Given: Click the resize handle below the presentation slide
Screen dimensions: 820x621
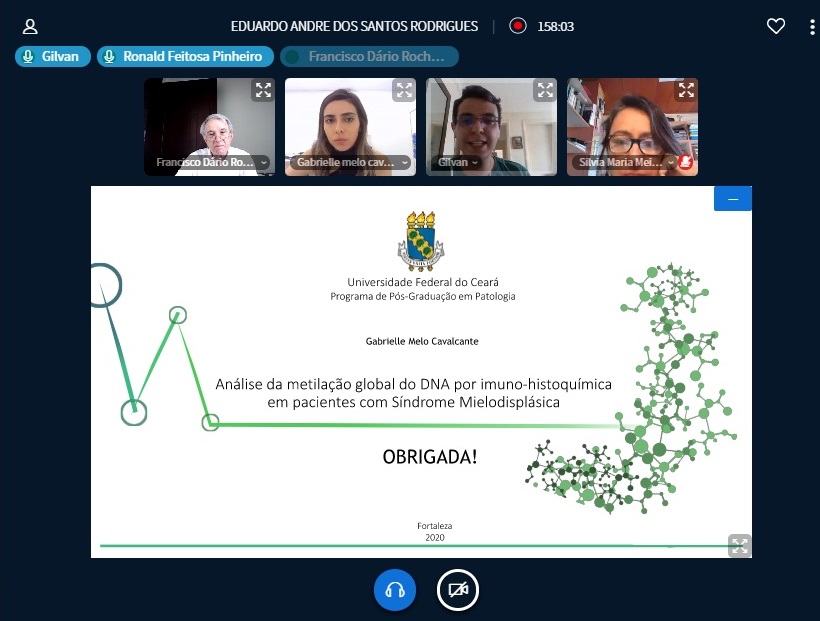Looking at the screenshot, I should click(738, 545).
